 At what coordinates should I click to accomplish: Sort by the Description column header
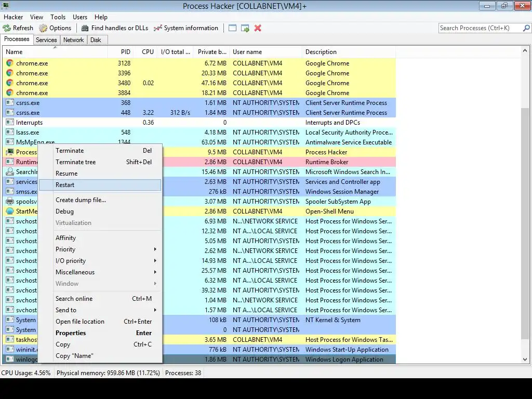[x=349, y=52]
